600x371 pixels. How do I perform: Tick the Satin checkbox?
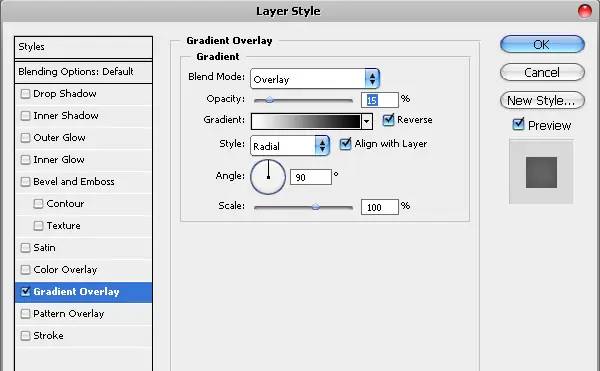coord(25,248)
